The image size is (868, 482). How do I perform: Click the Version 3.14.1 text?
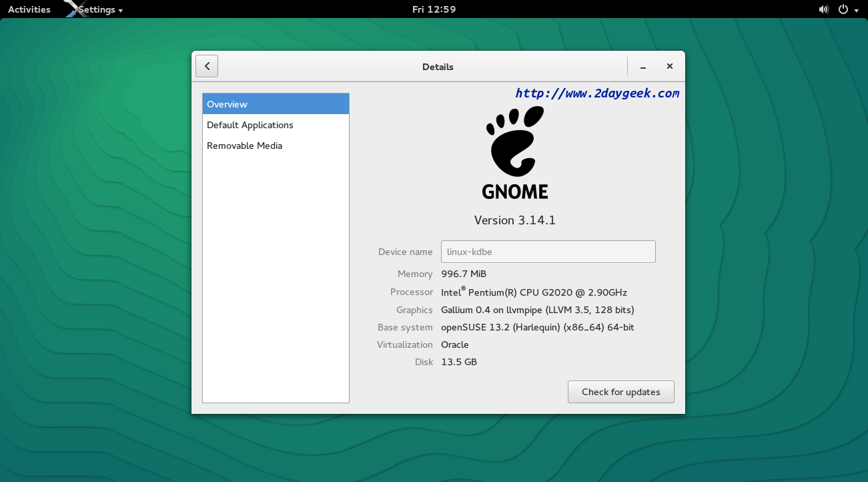tap(515, 220)
